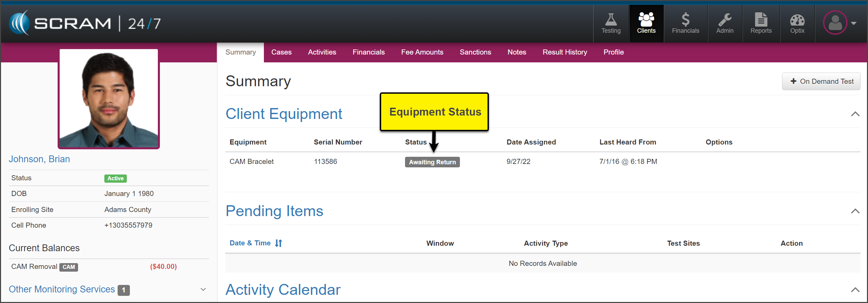The width and height of the screenshot is (868, 303).
Task: Click the Awaiting Return status badge
Action: tap(432, 162)
